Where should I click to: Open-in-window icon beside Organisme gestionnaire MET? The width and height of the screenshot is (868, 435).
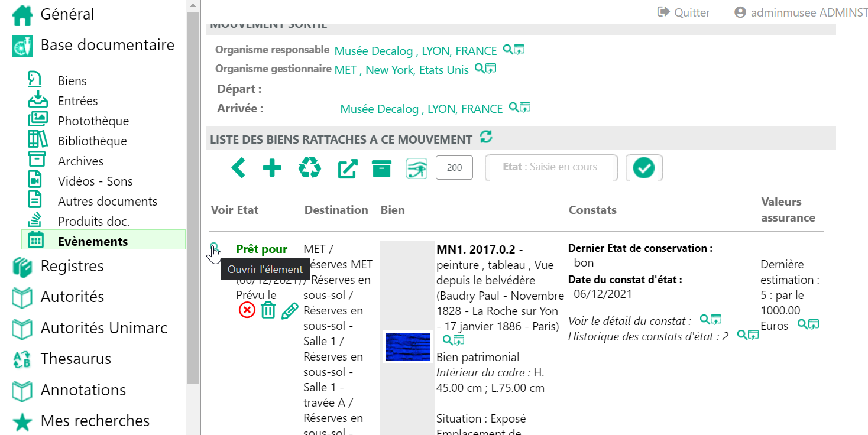[x=491, y=69]
